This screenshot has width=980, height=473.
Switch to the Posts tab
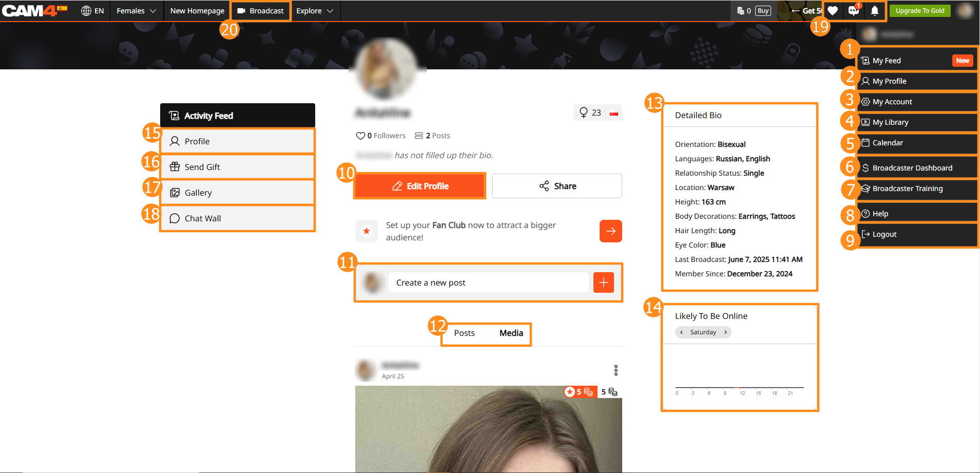coord(464,333)
